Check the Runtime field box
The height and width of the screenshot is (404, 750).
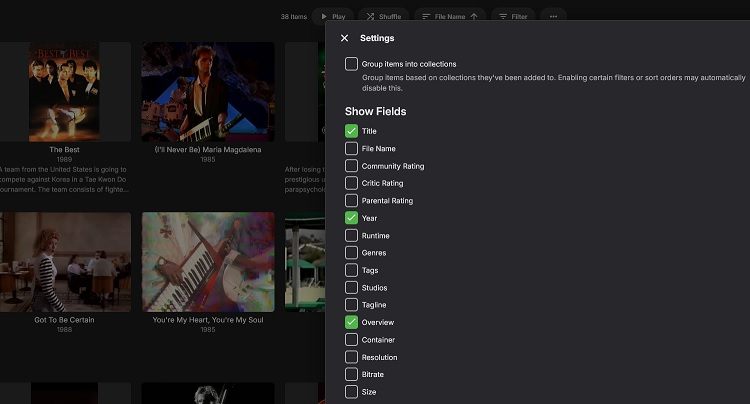351,235
